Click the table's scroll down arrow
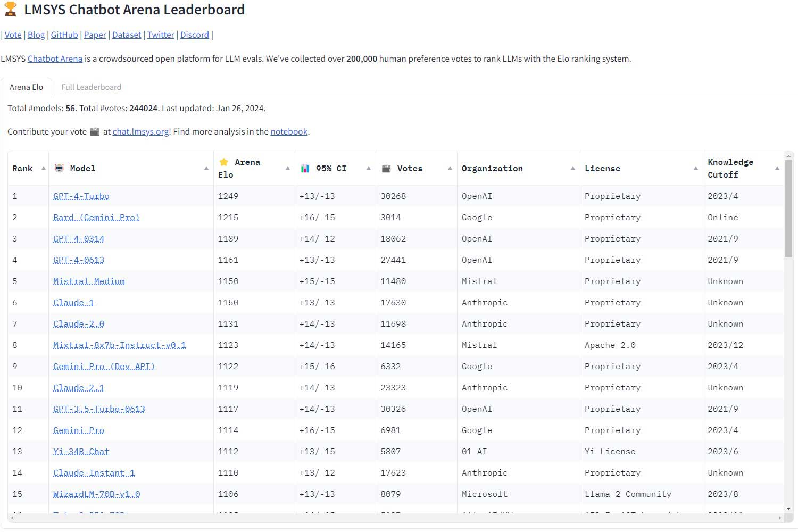Screen dimensions: 798x532 coord(788,509)
